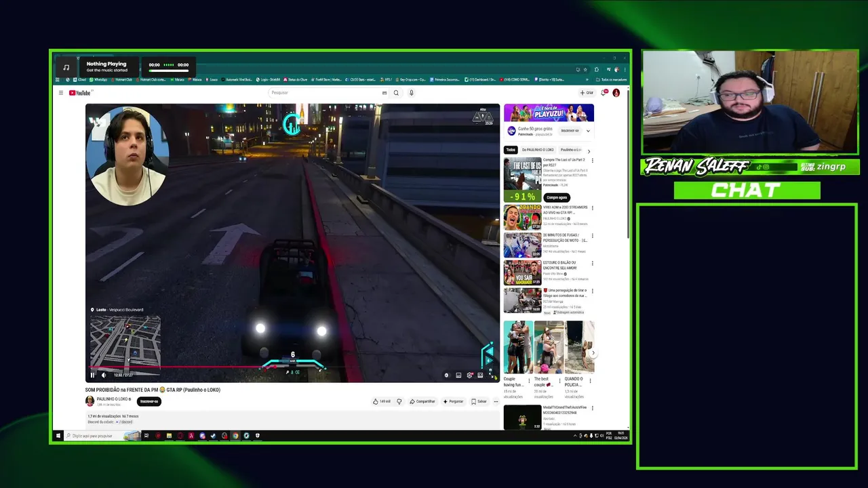Image resolution: width=868 pixels, height=488 pixels.
Task: Click the Playuzu ad banner image
Action: [549, 113]
